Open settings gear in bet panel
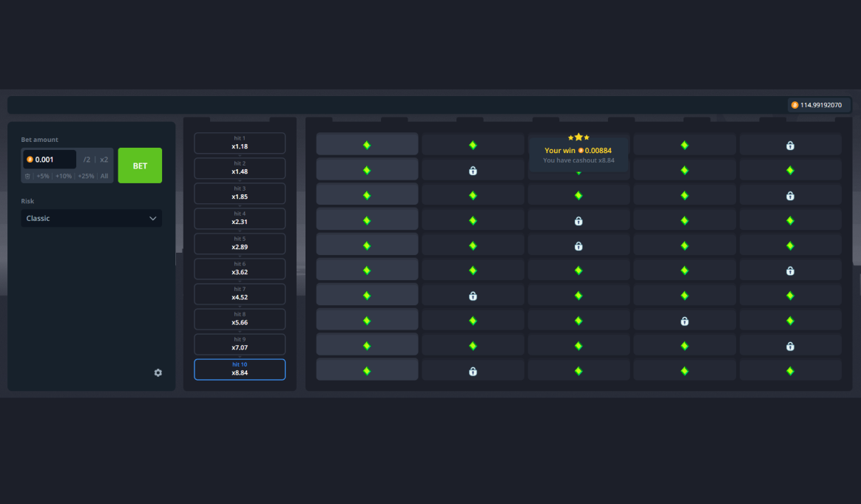This screenshot has height=504, width=861. (158, 373)
